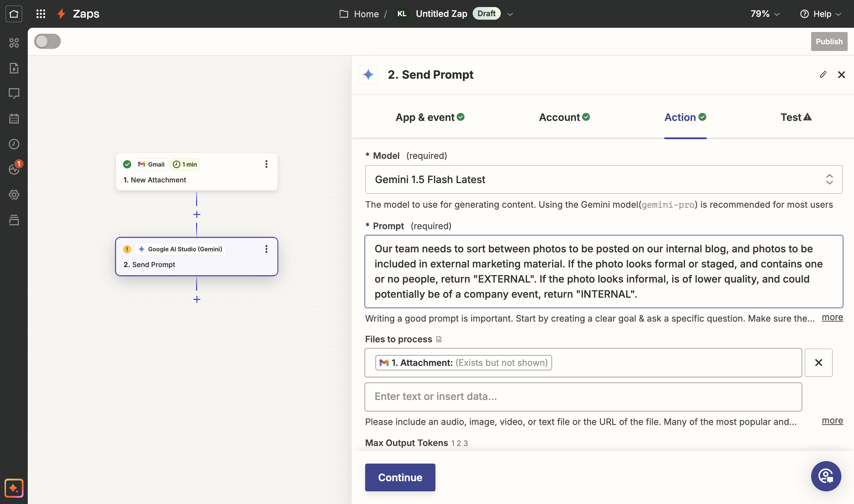Open the Help menu dropdown
The image size is (854, 504).
click(821, 14)
